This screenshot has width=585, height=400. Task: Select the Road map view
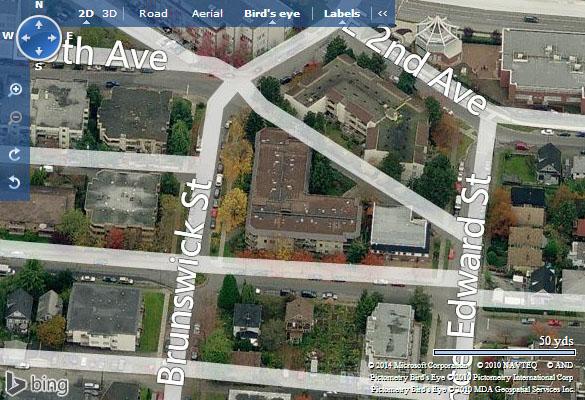pyautogui.click(x=153, y=14)
